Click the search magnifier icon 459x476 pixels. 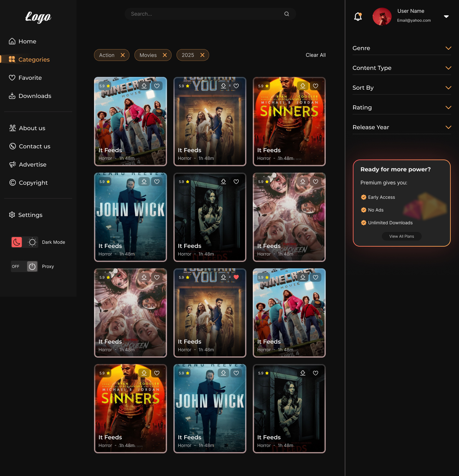point(287,14)
